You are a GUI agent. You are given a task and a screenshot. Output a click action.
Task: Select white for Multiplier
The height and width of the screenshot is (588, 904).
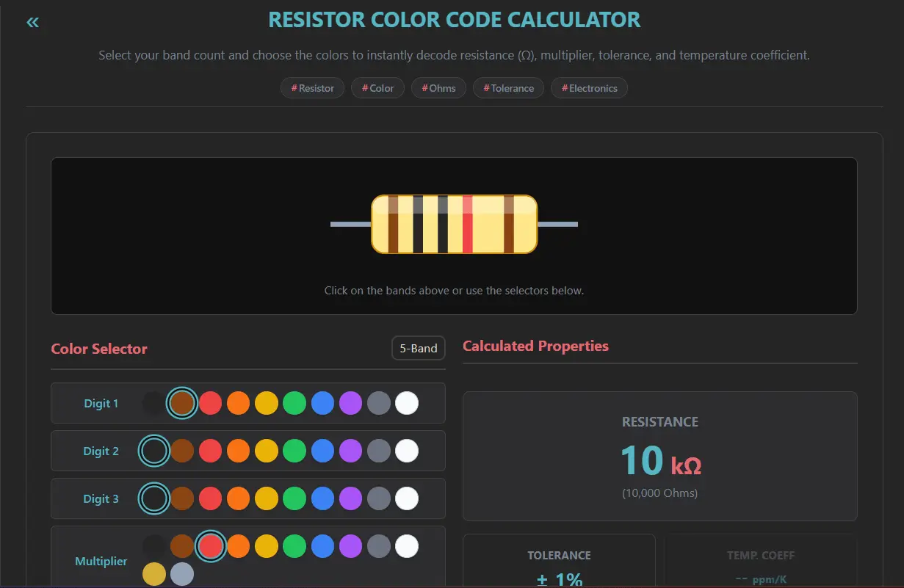pyautogui.click(x=407, y=546)
